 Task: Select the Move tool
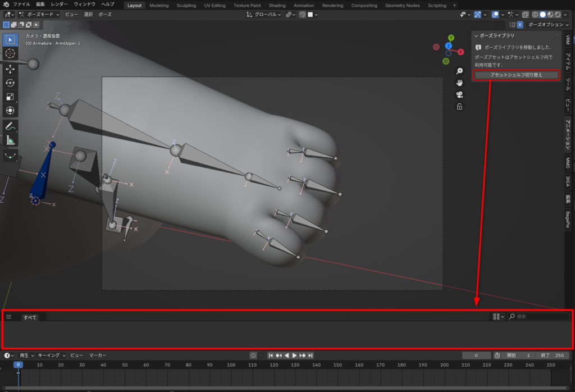(10, 69)
